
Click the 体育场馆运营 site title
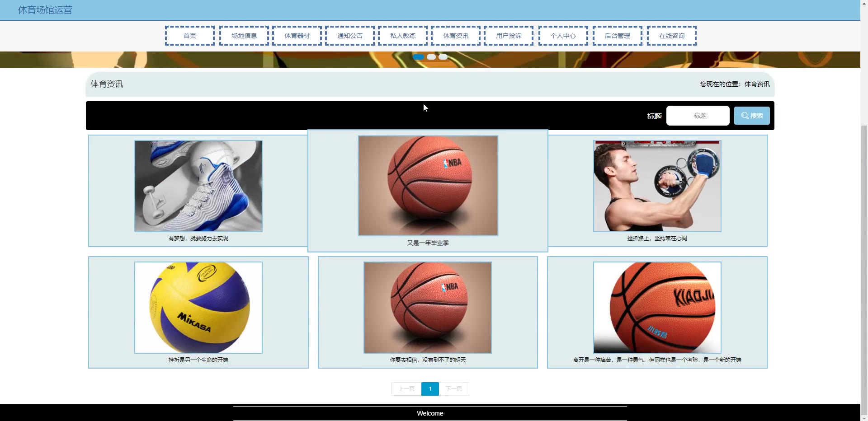[x=45, y=10]
